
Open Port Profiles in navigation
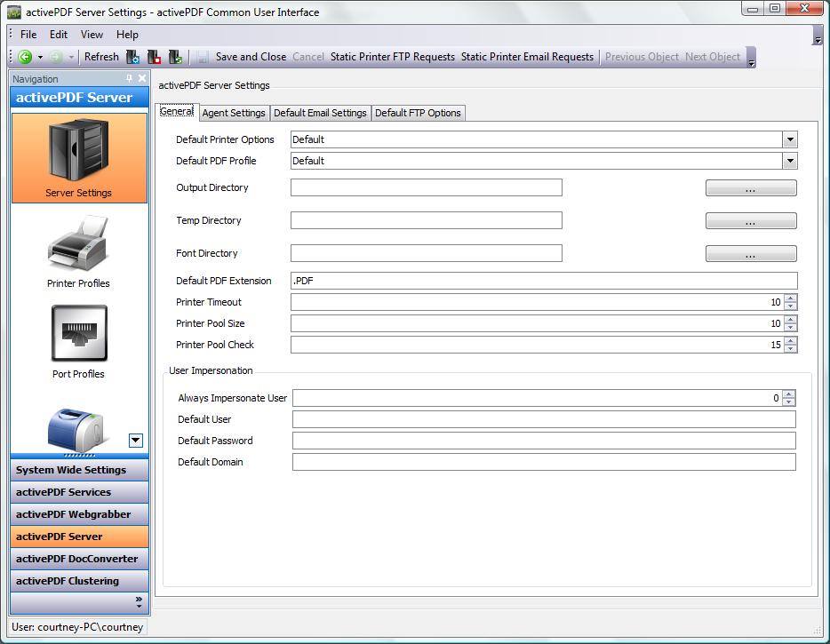point(79,342)
